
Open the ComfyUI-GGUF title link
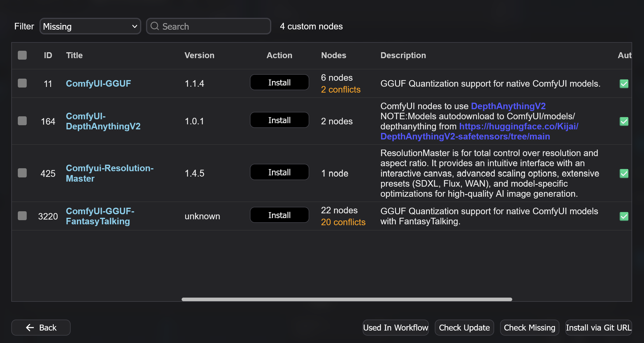99,83
